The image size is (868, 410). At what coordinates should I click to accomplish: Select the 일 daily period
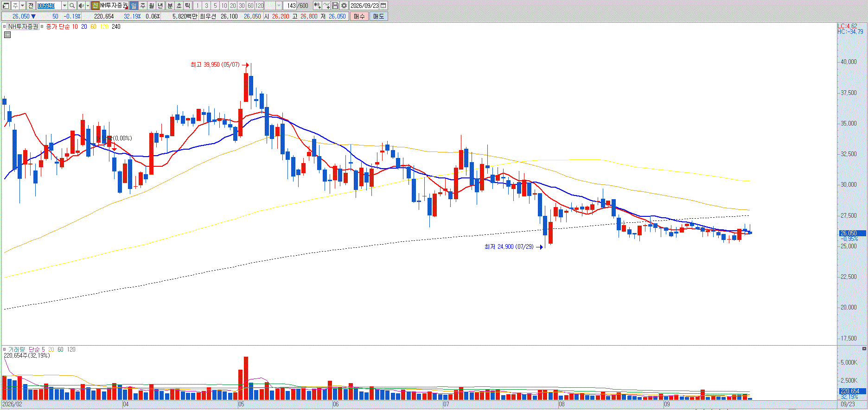(134, 6)
